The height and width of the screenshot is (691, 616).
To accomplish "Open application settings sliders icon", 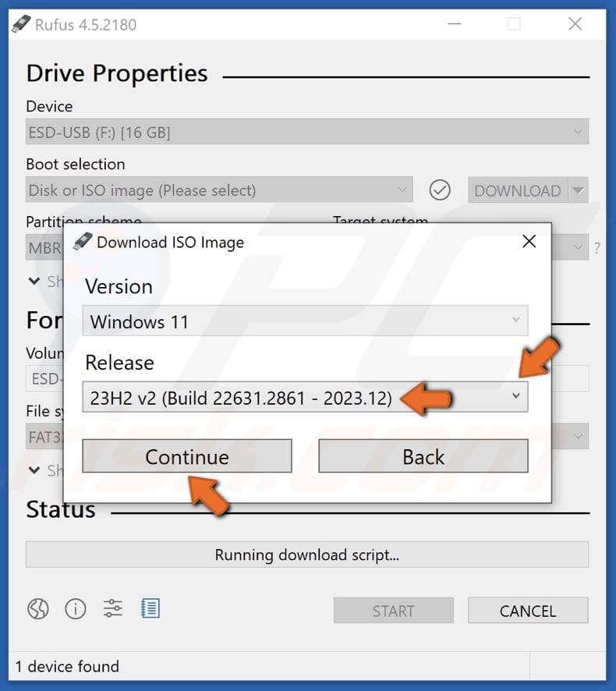I will 113,608.
